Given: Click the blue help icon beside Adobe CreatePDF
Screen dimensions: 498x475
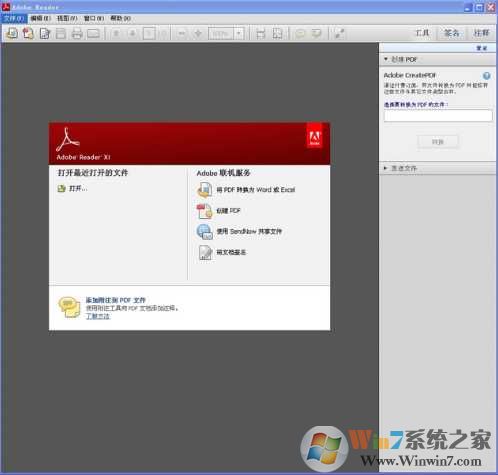Looking at the screenshot, I should (487, 76).
